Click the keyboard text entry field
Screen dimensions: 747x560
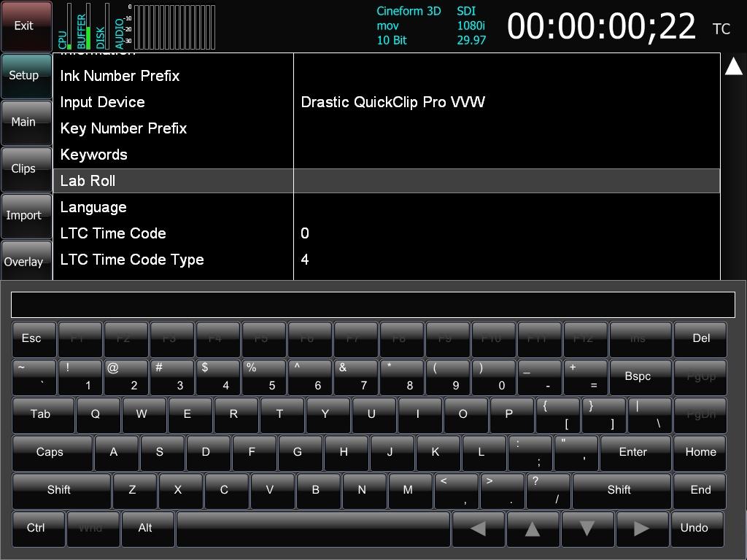[x=373, y=305]
